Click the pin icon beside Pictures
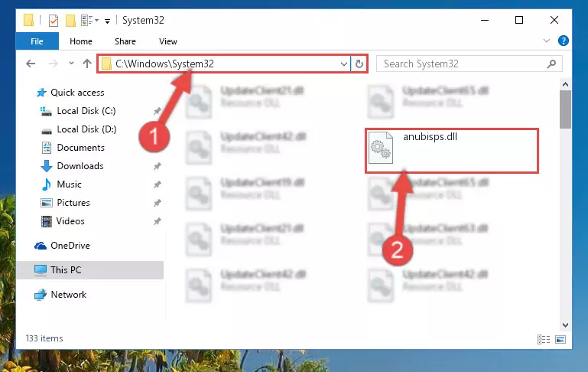 click(157, 203)
